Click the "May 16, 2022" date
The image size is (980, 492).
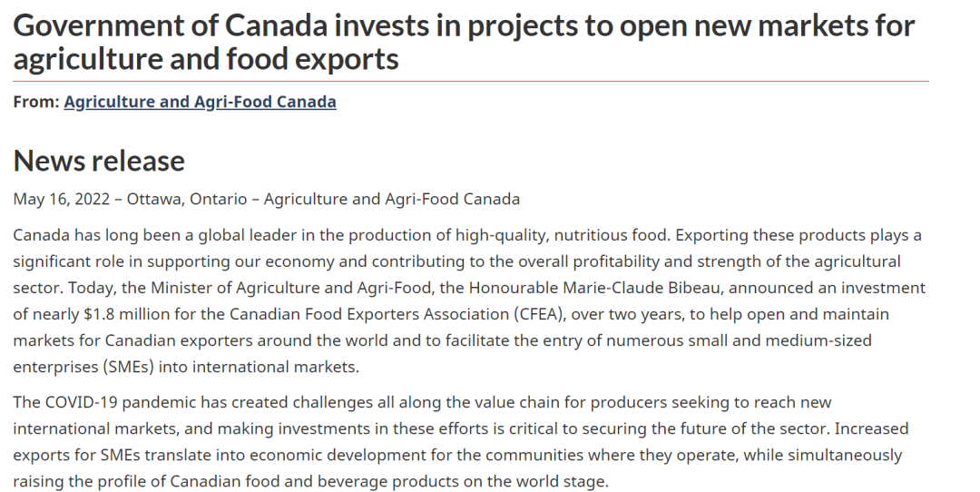click(x=61, y=199)
